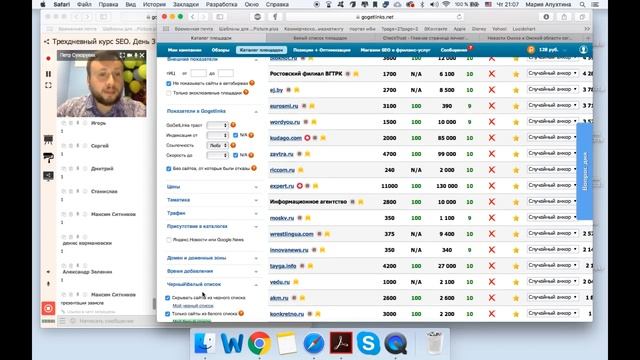
Task: Open the GoGetLinks траст dropdown
Action: coord(217,125)
